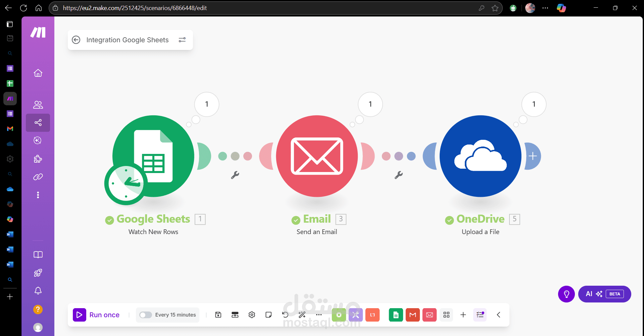This screenshot has height=336, width=644.
Task: Select the red Gmail favorite icon
Action: point(413,315)
